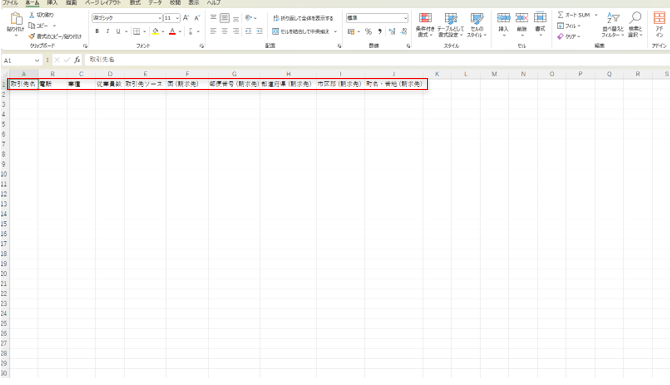Open the File (ファイル) tab
Screen dimensions: 670x385
10,3
